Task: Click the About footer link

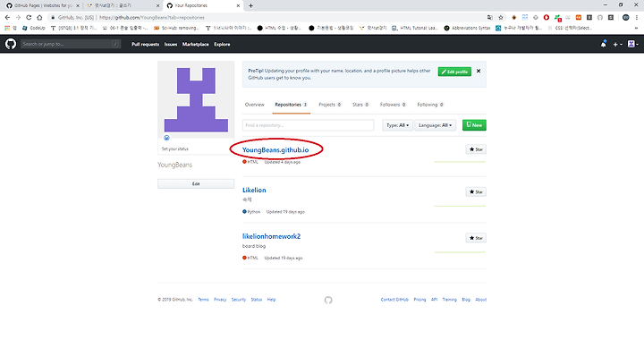Action: click(x=481, y=300)
